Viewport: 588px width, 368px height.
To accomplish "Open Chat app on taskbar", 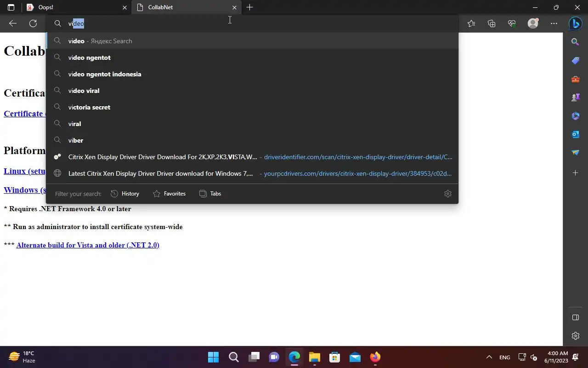I will click(274, 357).
